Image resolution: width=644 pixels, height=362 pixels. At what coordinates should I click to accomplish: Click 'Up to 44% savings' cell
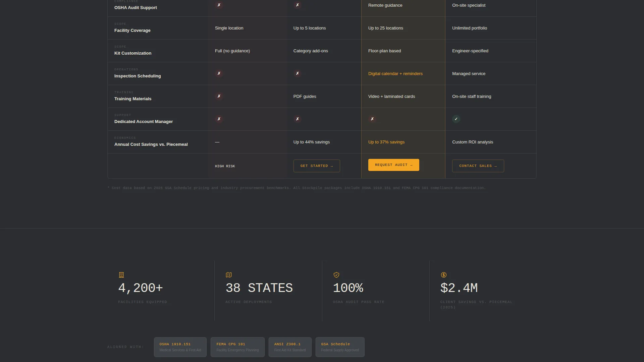click(x=312, y=142)
